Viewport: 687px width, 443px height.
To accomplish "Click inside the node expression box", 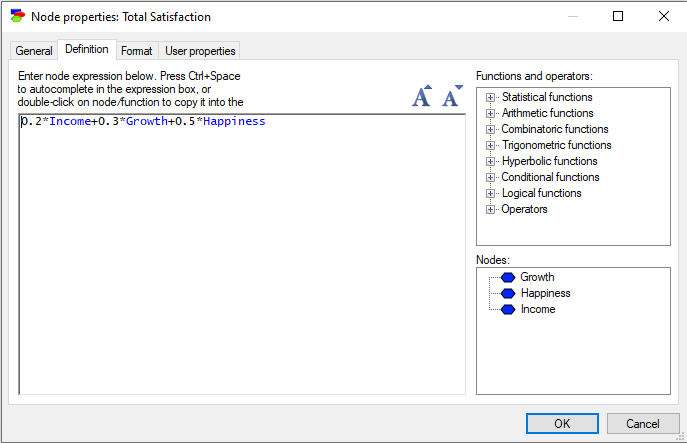I will (242, 255).
